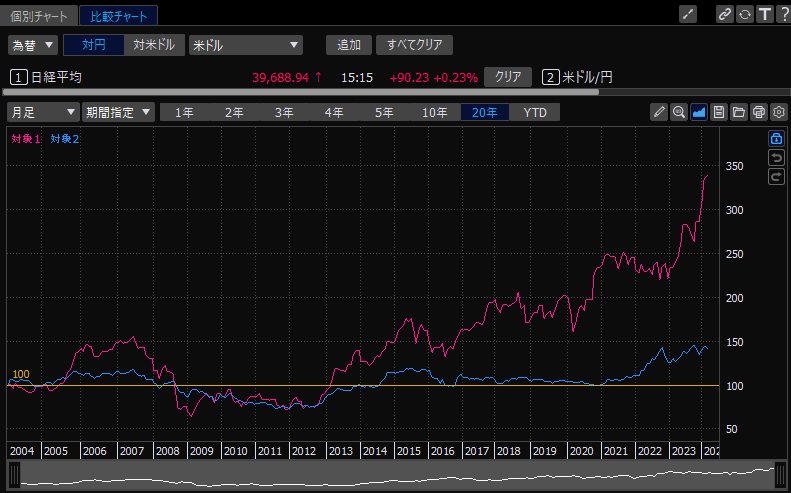791x493 pixels.
Task: Click the change value +90.23 +0.23%
Action: [x=433, y=77]
